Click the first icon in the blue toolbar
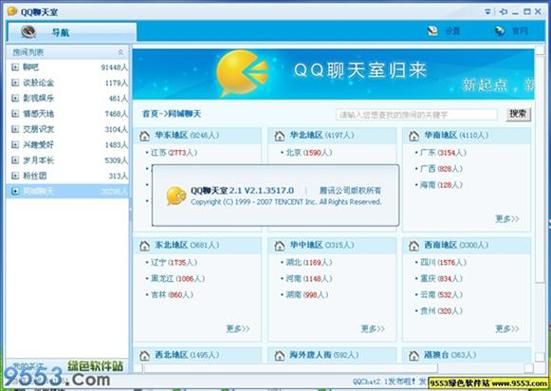This screenshot has width=551, height=391. tap(433, 31)
